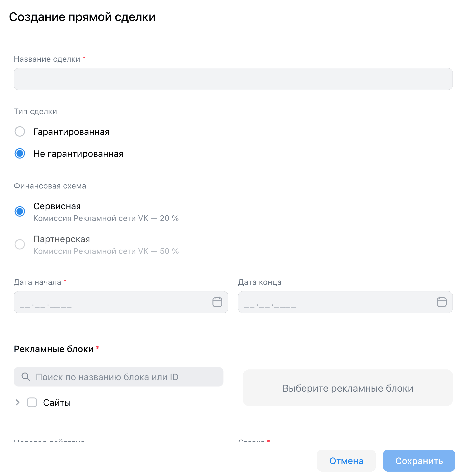Focus the Название сделки text field

click(233, 79)
